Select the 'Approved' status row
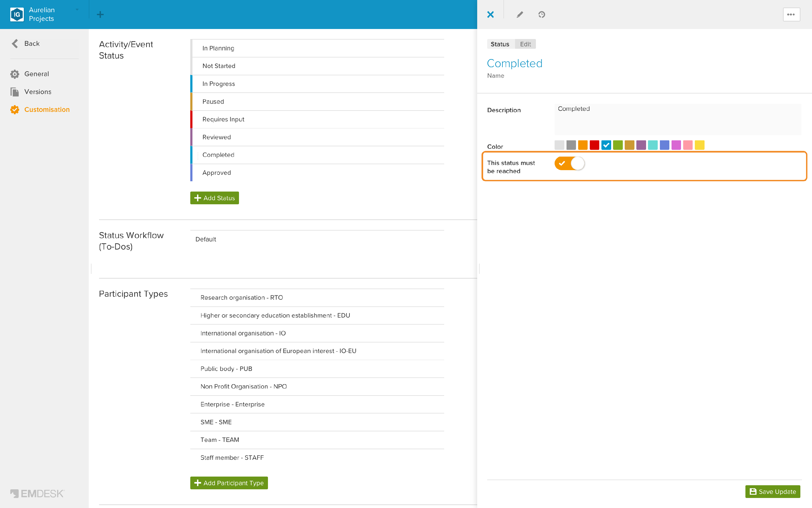 click(x=317, y=173)
